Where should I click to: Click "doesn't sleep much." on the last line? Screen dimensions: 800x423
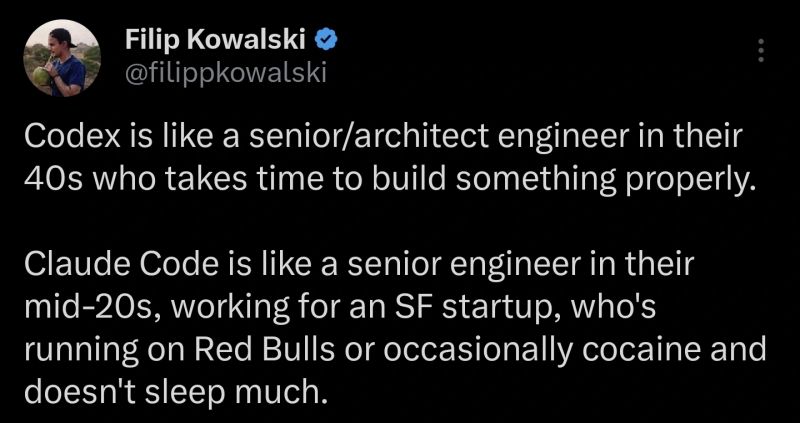[175, 392]
